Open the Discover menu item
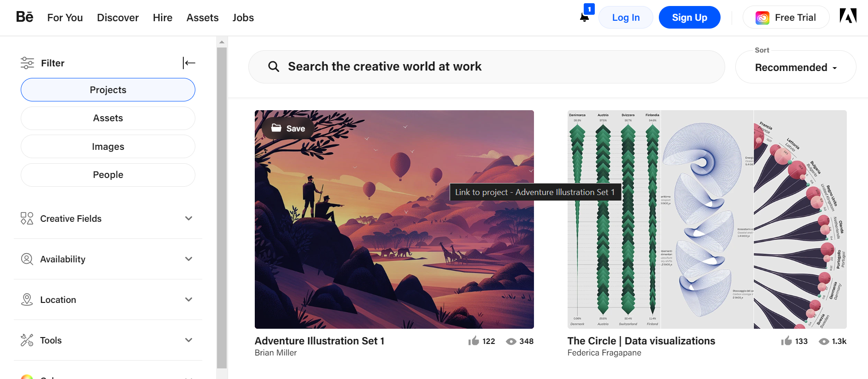868x379 pixels. (x=117, y=18)
